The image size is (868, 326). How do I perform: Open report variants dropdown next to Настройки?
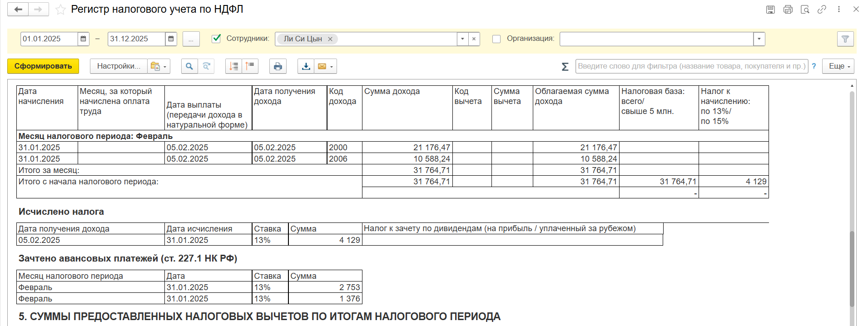click(159, 66)
